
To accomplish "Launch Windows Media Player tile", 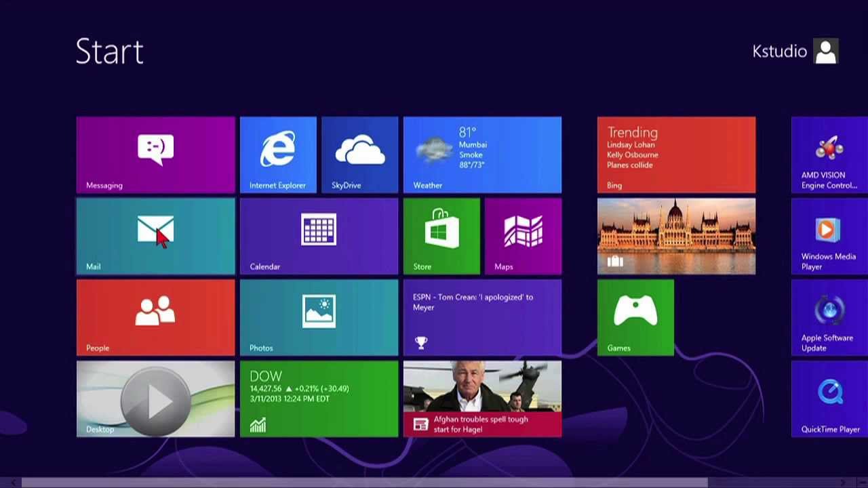I will pos(829,236).
